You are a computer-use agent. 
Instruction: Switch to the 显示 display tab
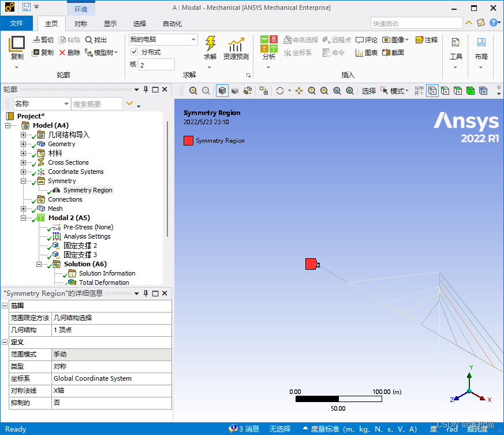click(110, 24)
